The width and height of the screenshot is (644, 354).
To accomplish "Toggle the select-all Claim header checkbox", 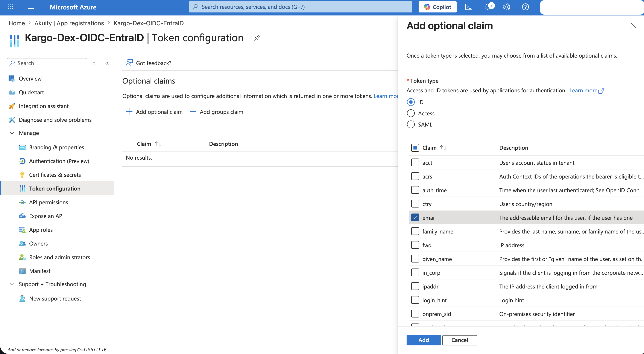I will 415,148.
